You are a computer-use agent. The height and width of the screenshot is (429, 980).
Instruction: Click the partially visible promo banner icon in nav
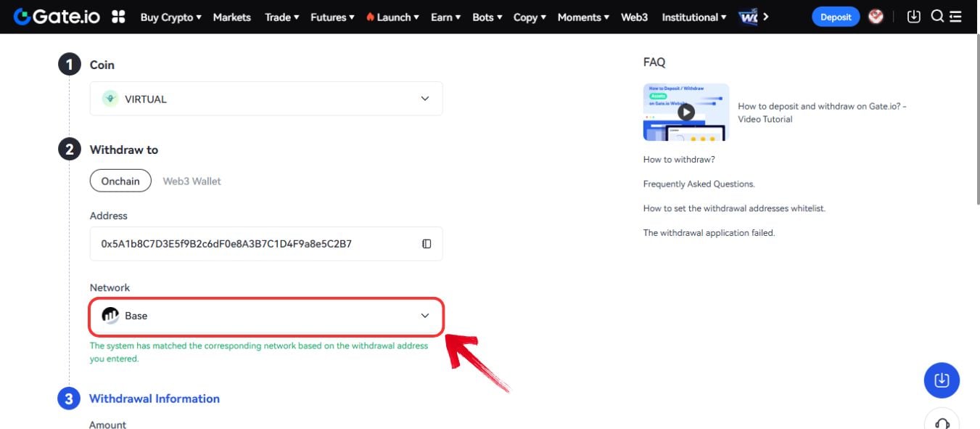pyautogui.click(x=748, y=17)
